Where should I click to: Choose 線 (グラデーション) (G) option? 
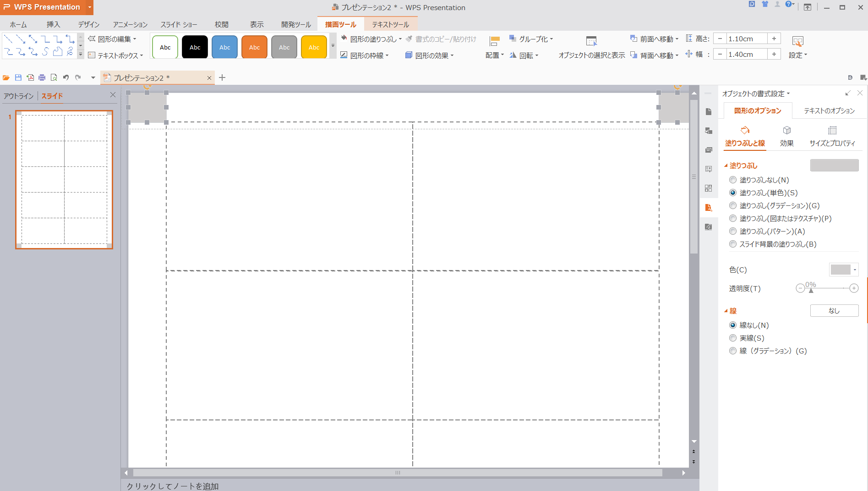click(x=733, y=351)
